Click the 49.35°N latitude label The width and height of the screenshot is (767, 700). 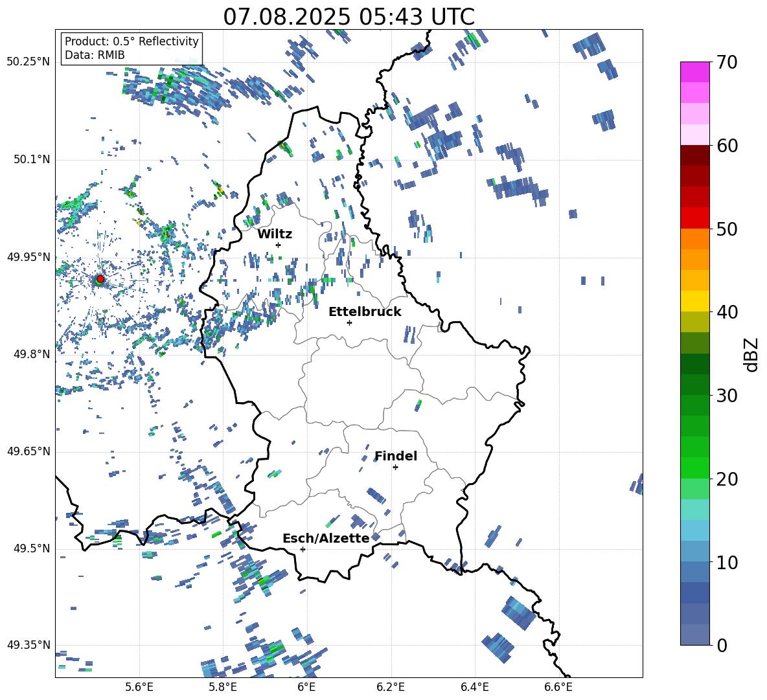29,645
